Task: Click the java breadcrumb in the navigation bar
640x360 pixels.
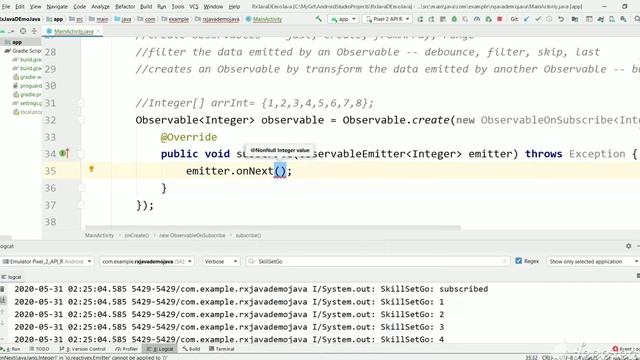Action: pos(123,19)
